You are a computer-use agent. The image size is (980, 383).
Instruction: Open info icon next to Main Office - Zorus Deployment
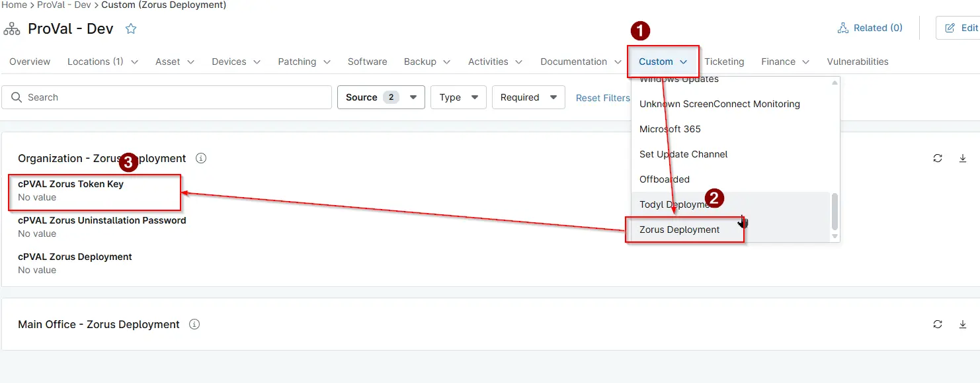pos(194,324)
